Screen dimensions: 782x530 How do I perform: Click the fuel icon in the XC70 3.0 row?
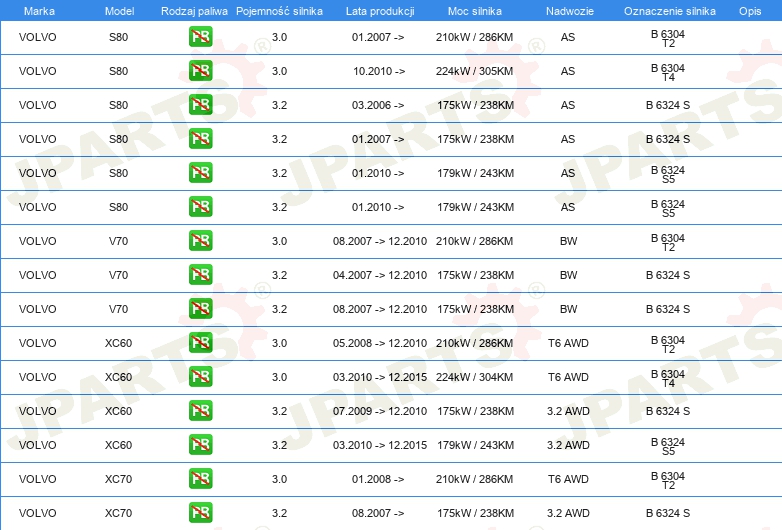click(200, 479)
